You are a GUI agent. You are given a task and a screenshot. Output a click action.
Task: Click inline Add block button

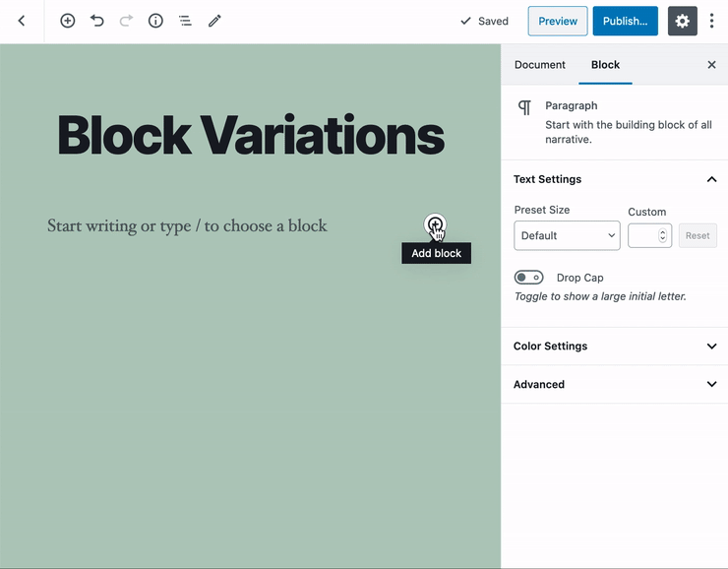435,225
